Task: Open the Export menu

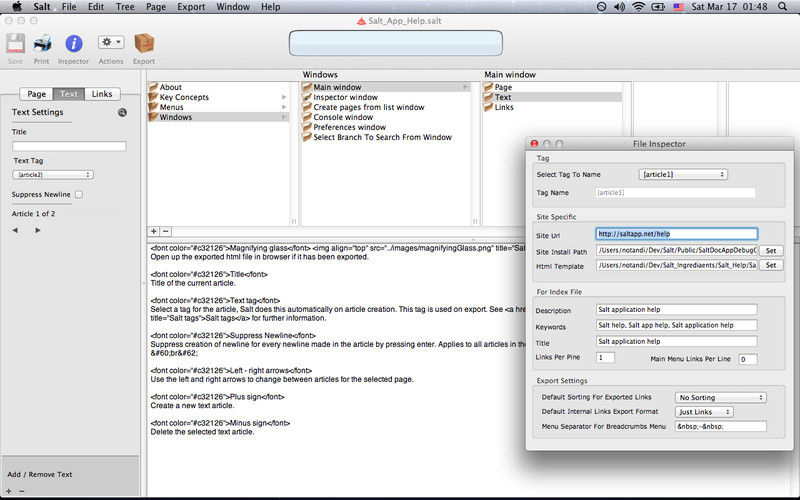Action: click(191, 7)
